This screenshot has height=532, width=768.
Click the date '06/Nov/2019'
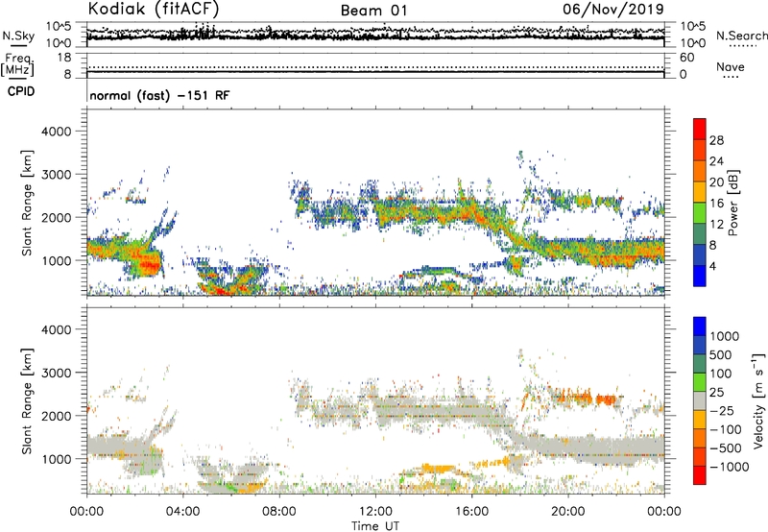[613, 9]
